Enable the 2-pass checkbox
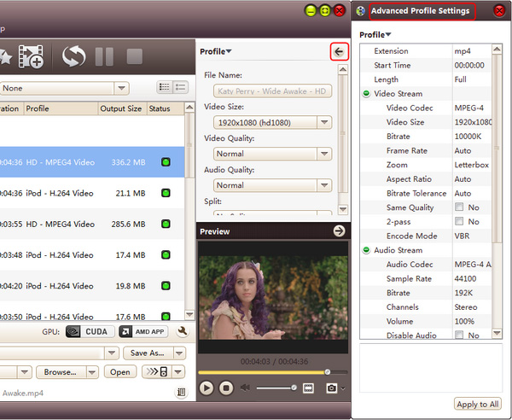This screenshot has height=420, width=512. tap(459, 222)
